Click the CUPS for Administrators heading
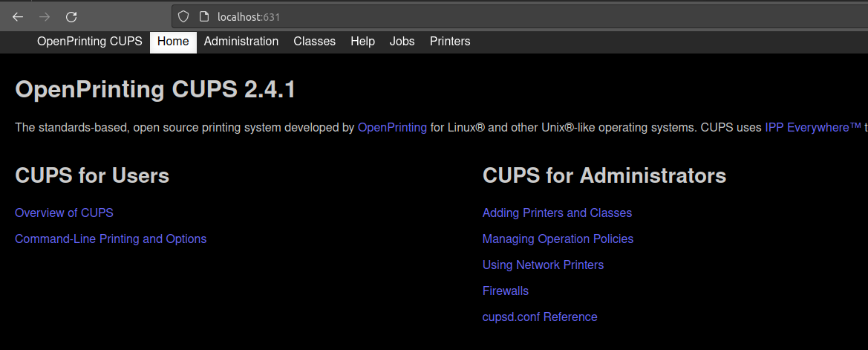This screenshot has height=350, width=868. click(604, 175)
